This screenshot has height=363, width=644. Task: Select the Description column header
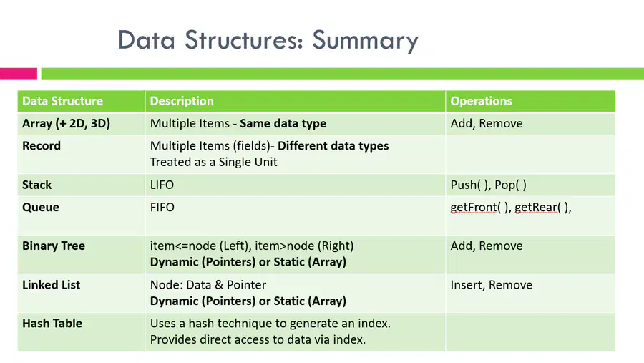click(x=182, y=101)
